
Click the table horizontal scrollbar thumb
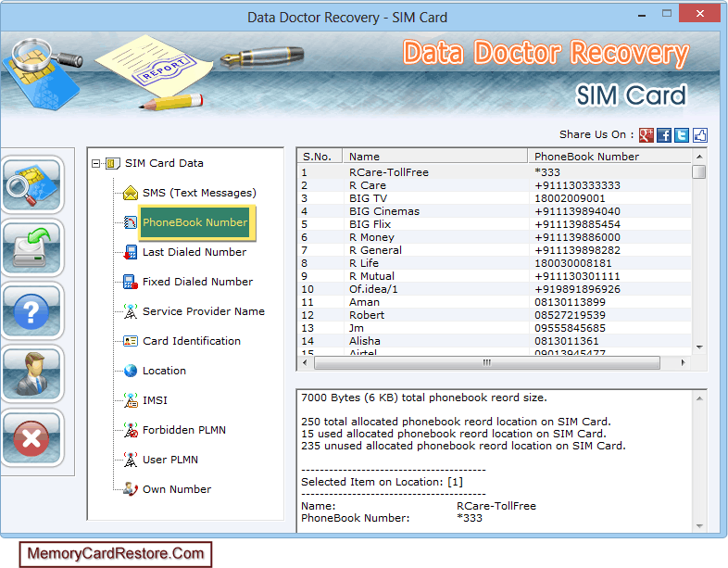coord(486,362)
